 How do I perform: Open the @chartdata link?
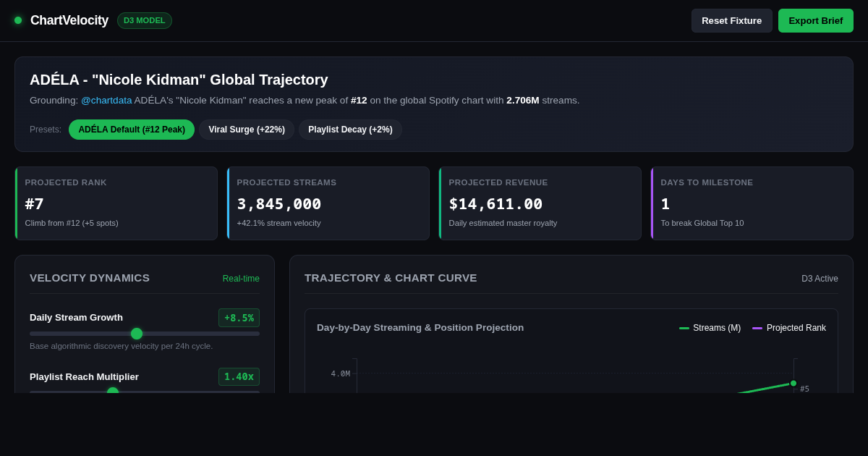pyautogui.click(x=106, y=101)
